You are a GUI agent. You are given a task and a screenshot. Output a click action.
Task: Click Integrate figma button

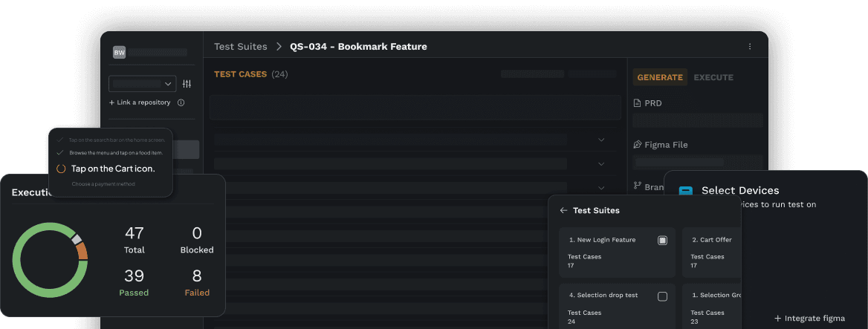pos(809,318)
